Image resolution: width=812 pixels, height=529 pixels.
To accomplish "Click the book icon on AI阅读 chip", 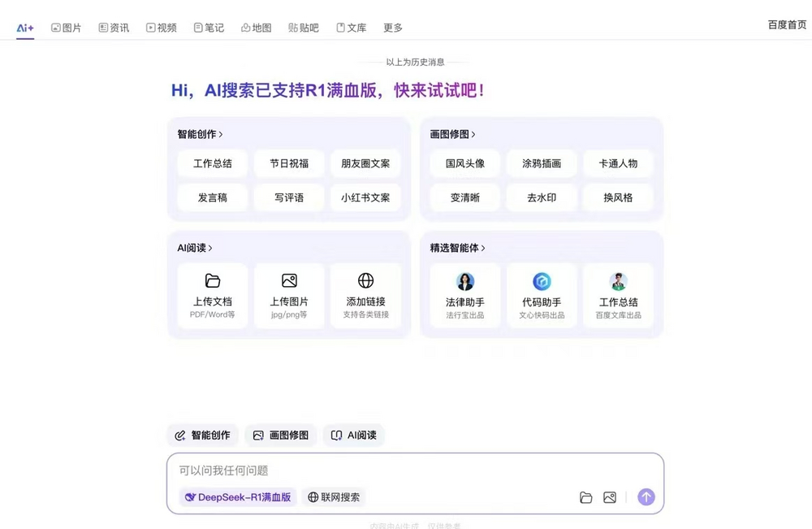I will [337, 436].
